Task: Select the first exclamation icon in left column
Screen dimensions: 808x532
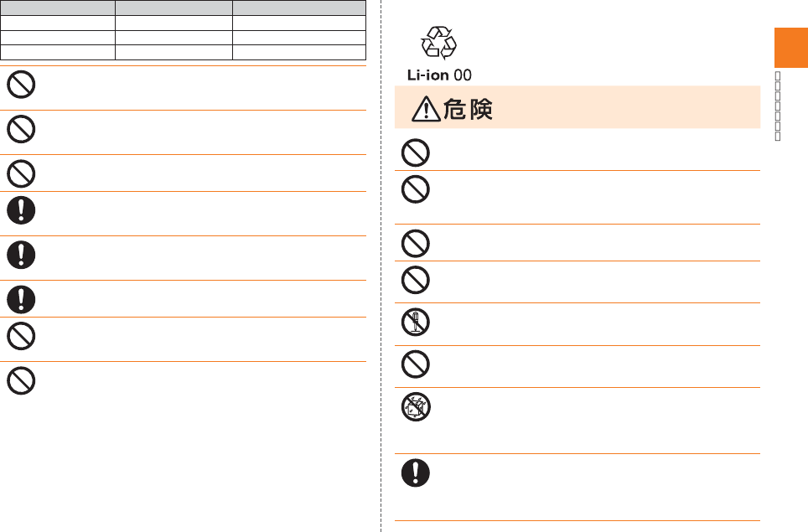Action: coord(21,209)
